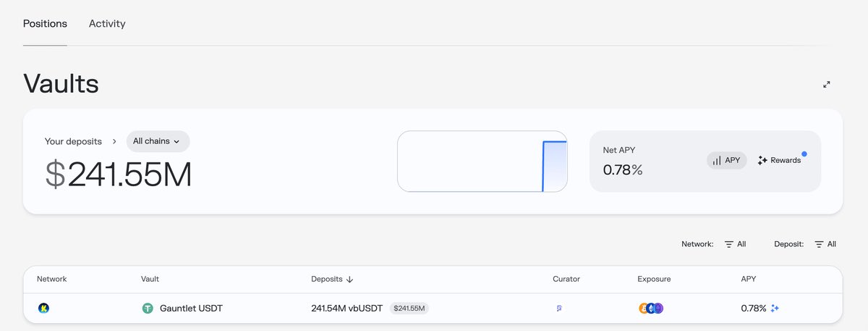Toggle the Rewards view in Net APY card

pos(780,160)
